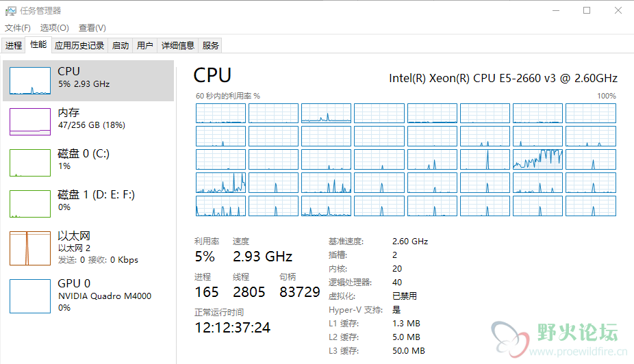634x364 pixels.
Task: Switch to the 进程 tab
Action: [x=13, y=45]
